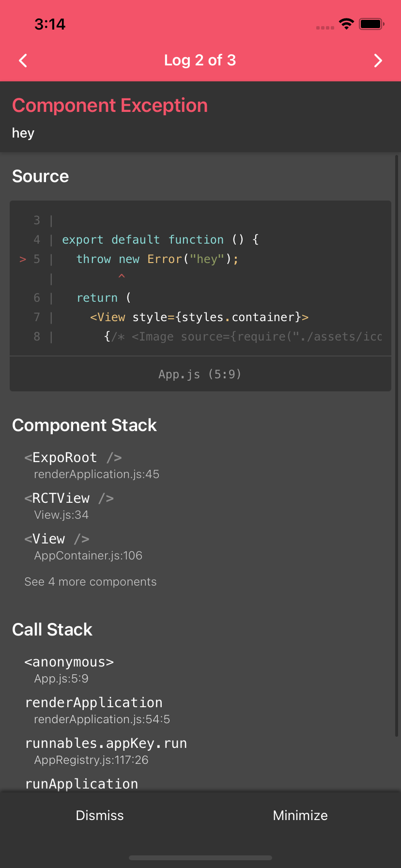Open renderApplication call stack frame
This screenshot has height=868, width=401.
coord(97,710)
